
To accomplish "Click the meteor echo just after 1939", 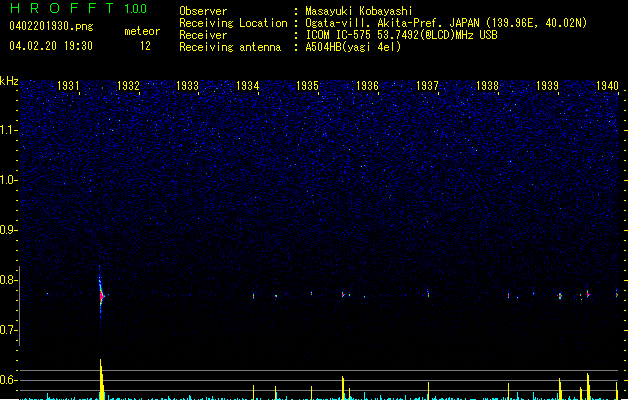I will pyautogui.click(x=560, y=296).
